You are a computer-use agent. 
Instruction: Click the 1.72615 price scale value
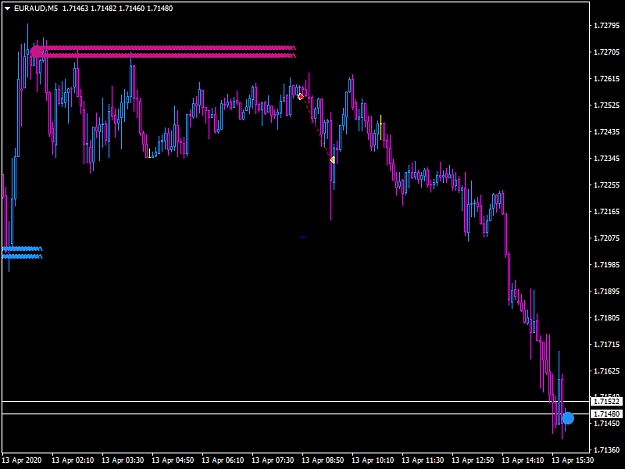tap(607, 78)
